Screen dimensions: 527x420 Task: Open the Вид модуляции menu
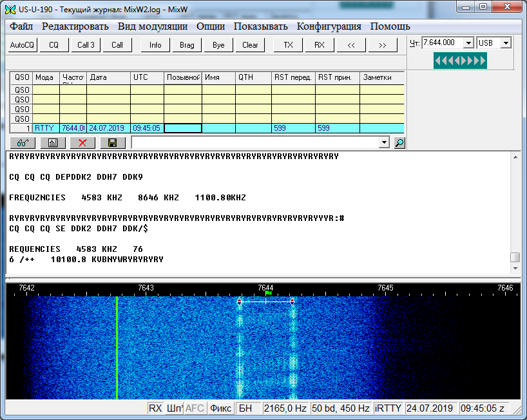[x=153, y=26]
